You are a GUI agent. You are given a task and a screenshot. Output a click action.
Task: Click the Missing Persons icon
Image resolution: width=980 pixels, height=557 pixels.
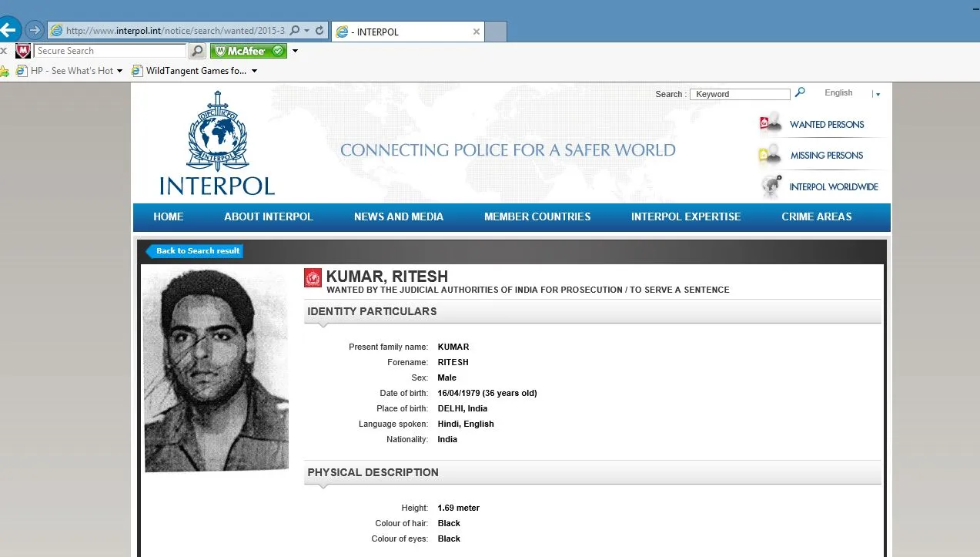click(770, 154)
